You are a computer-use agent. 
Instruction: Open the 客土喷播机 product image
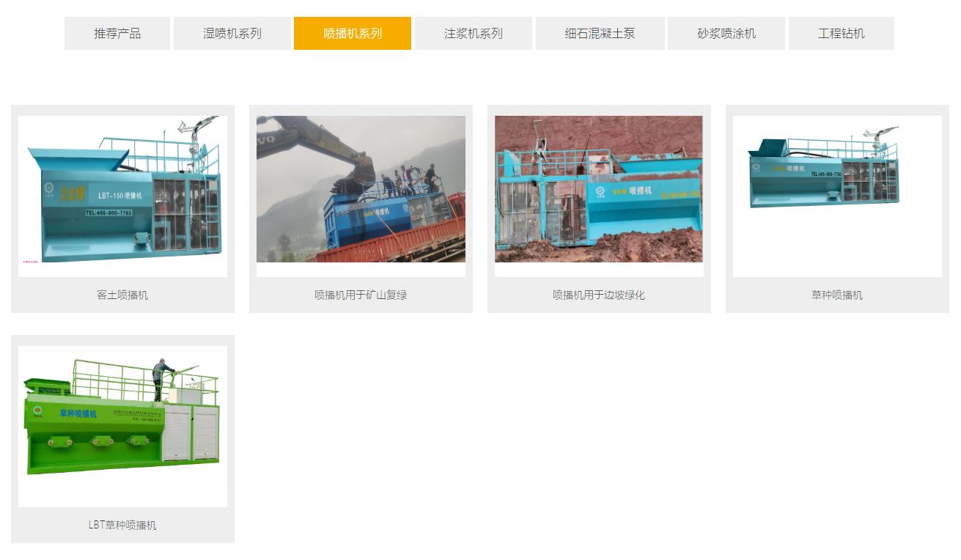[x=122, y=196]
